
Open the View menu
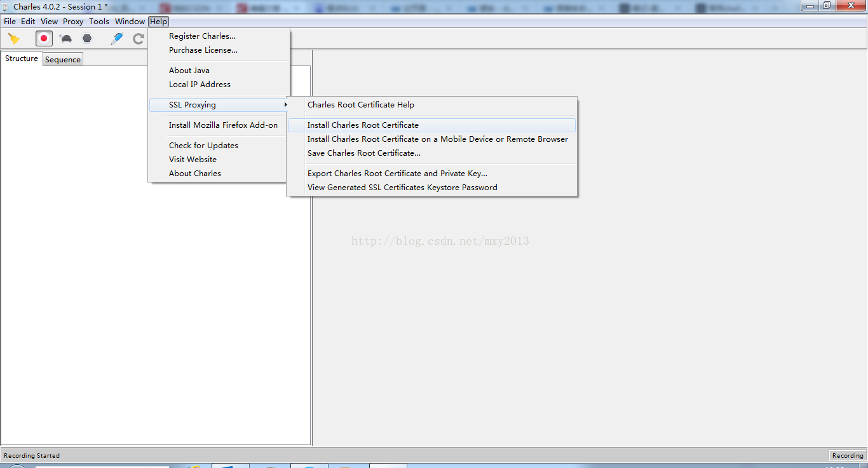coord(49,22)
